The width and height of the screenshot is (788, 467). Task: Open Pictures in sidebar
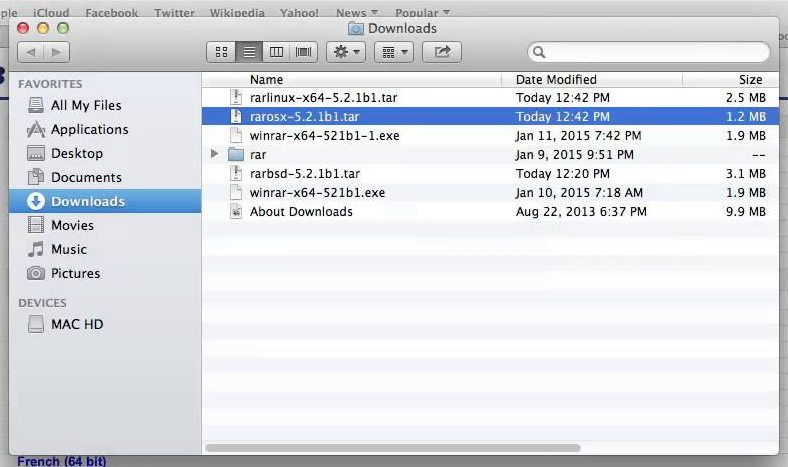(x=105, y=273)
